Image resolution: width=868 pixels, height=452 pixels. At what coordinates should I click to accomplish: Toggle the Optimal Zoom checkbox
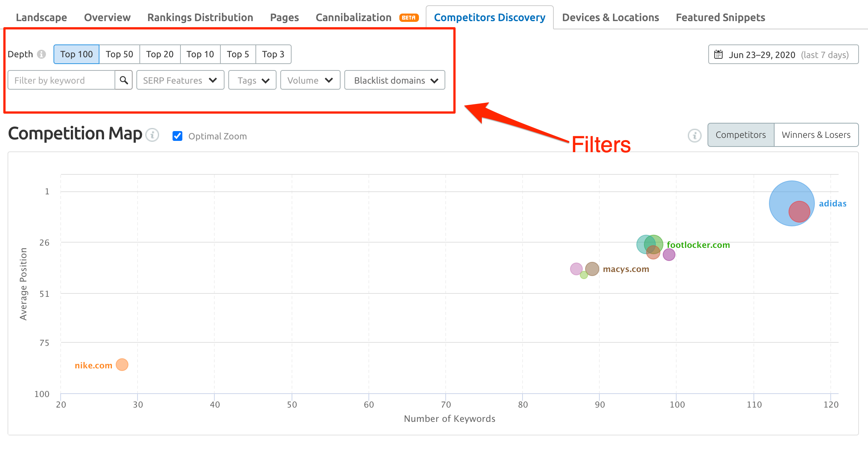pos(177,136)
